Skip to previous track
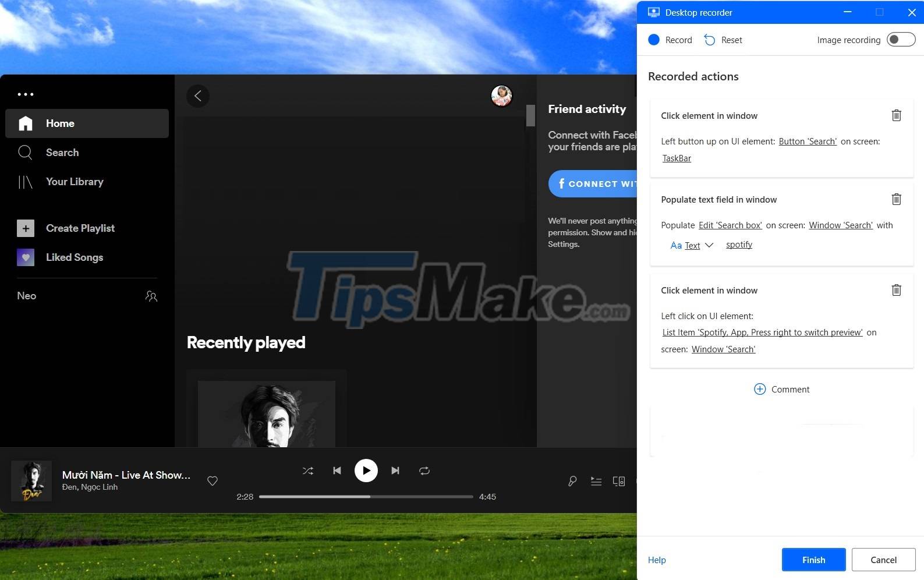The width and height of the screenshot is (924, 580). point(337,471)
